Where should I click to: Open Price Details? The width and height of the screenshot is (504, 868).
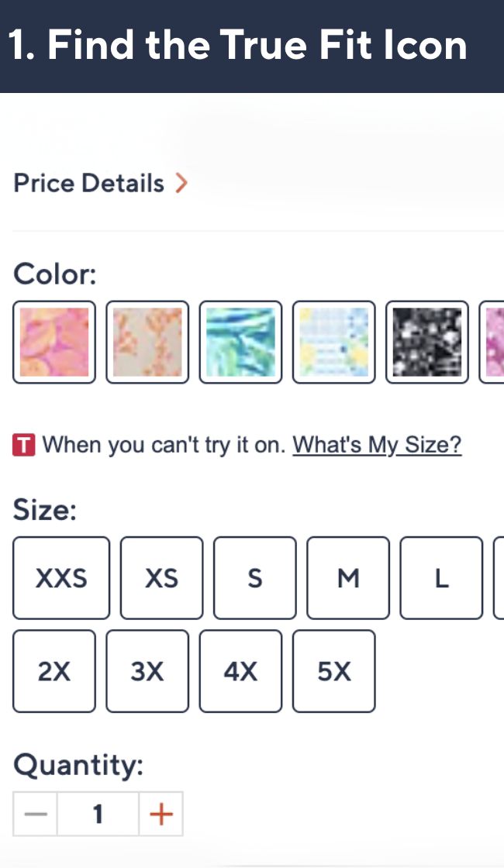[88, 183]
